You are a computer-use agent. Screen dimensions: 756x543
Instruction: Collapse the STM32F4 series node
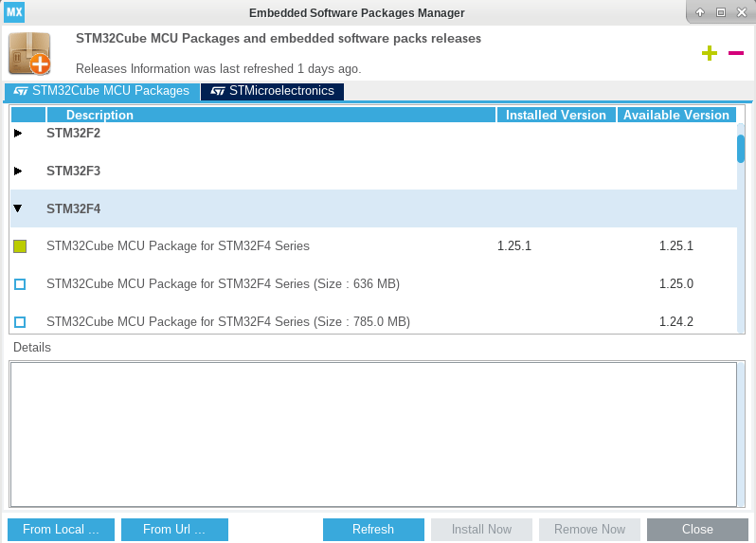pyautogui.click(x=18, y=208)
